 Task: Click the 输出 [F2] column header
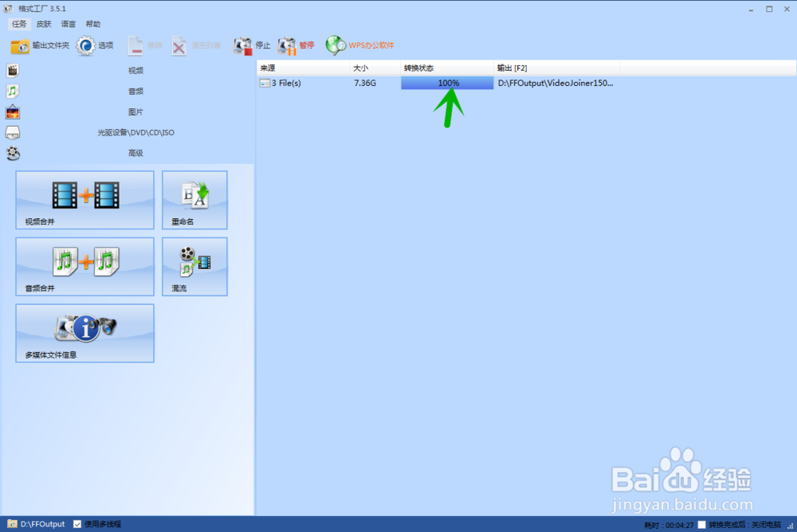(x=556, y=68)
